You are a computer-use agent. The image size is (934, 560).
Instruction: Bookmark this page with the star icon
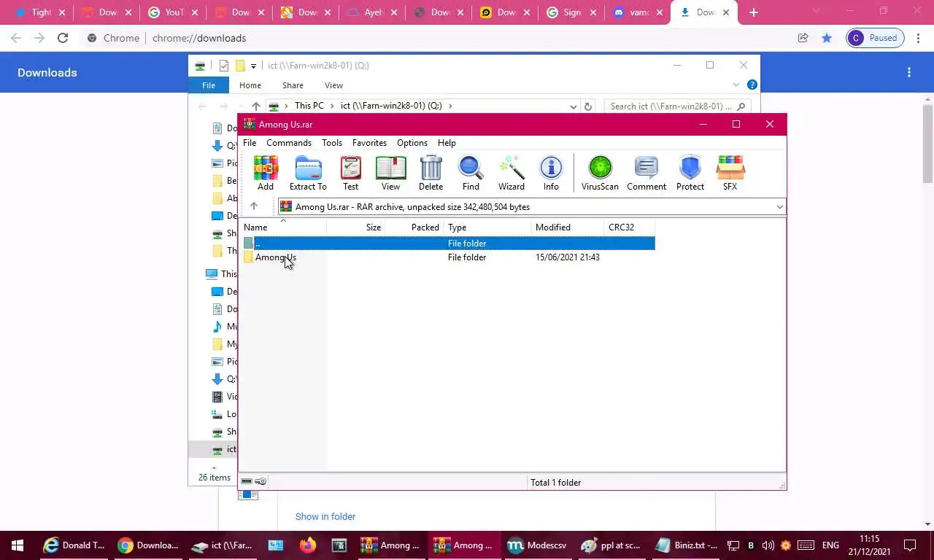point(827,38)
